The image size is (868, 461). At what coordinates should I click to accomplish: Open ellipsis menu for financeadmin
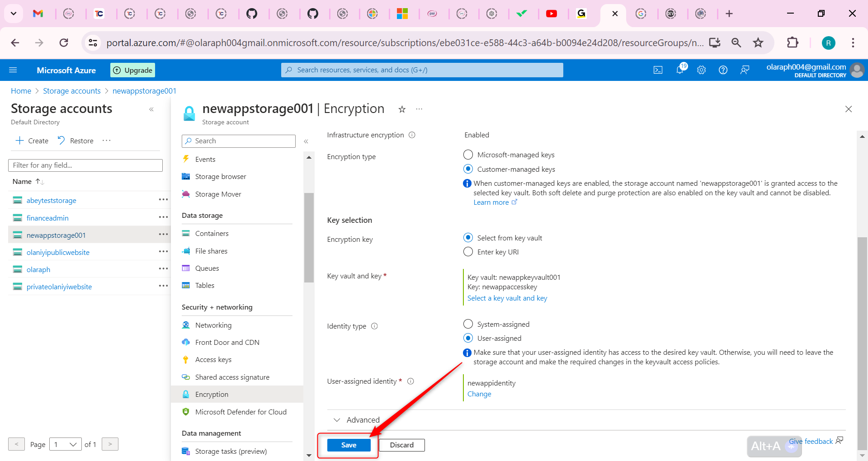[163, 217]
